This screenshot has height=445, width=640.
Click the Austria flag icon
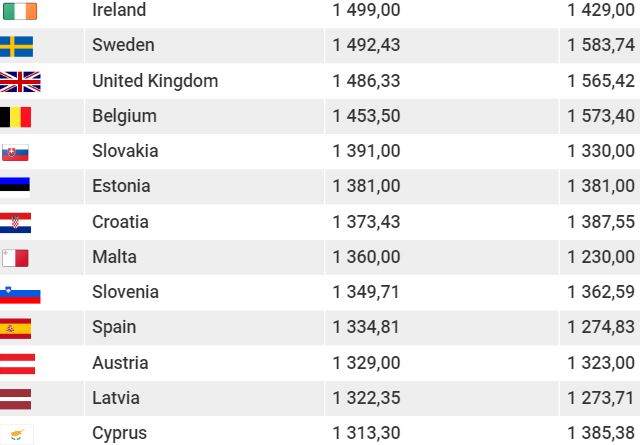click(x=18, y=364)
